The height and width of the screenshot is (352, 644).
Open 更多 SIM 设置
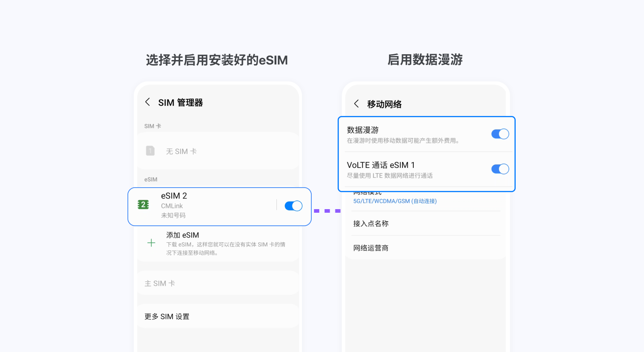click(x=167, y=316)
